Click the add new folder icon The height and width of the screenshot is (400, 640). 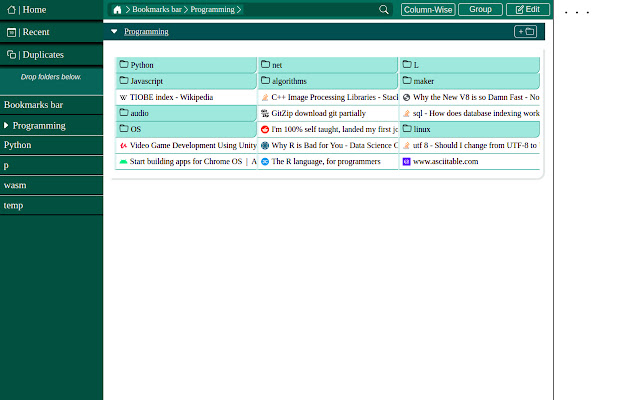[525, 31]
